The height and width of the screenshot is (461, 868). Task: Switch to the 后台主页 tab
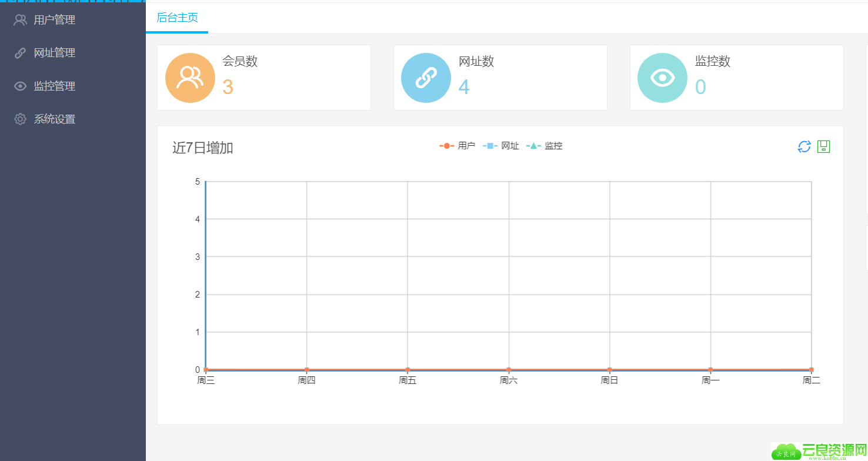pyautogui.click(x=177, y=18)
